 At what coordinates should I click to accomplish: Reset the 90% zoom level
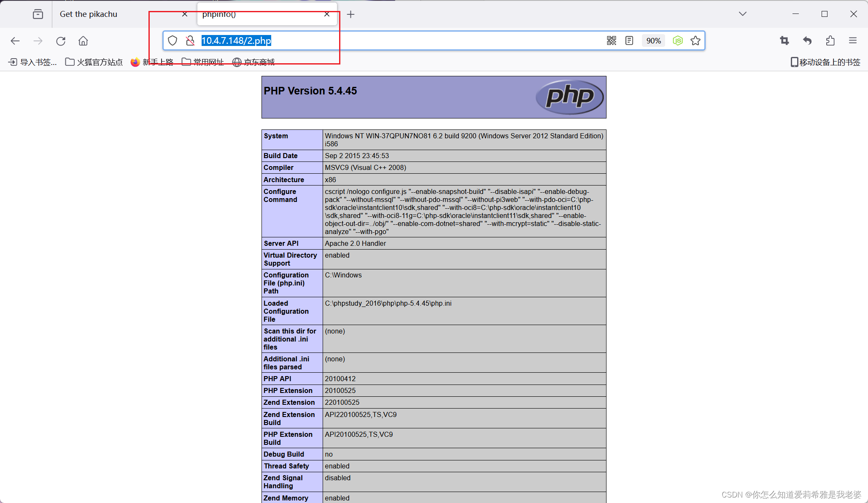pos(653,40)
